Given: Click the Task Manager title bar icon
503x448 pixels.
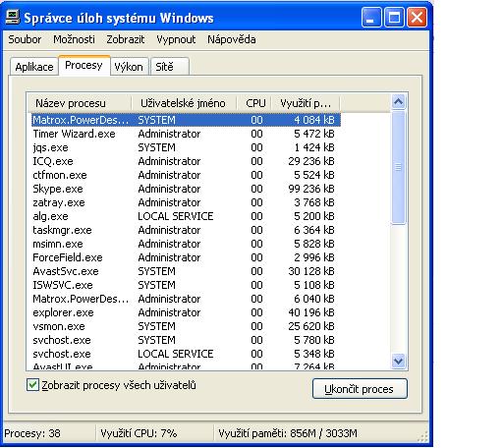Looking at the screenshot, I should point(13,18).
